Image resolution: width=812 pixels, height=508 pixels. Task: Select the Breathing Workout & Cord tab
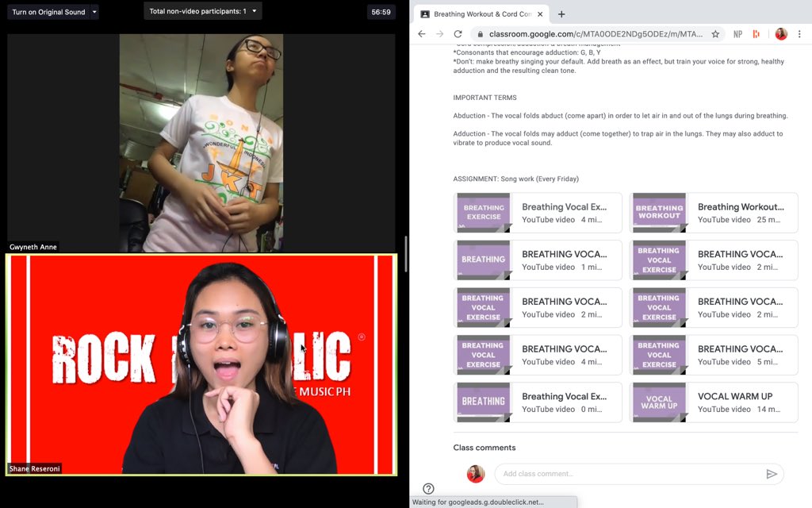click(x=481, y=14)
